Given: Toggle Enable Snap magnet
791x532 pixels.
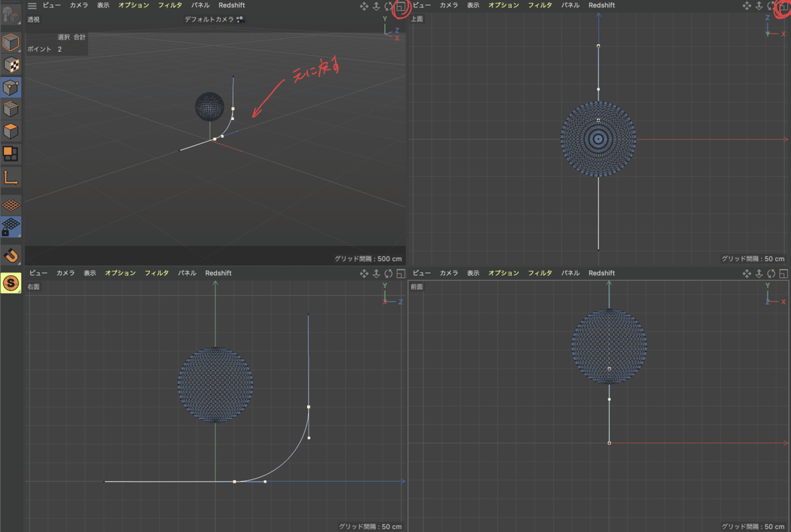Looking at the screenshot, I should 11,254.
